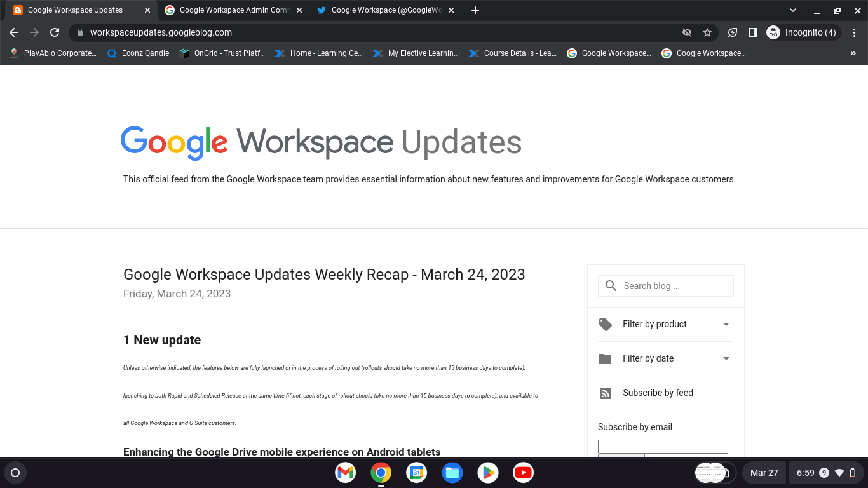Click Subscribe by feed link
Image resolution: width=868 pixels, height=488 pixels.
point(658,393)
